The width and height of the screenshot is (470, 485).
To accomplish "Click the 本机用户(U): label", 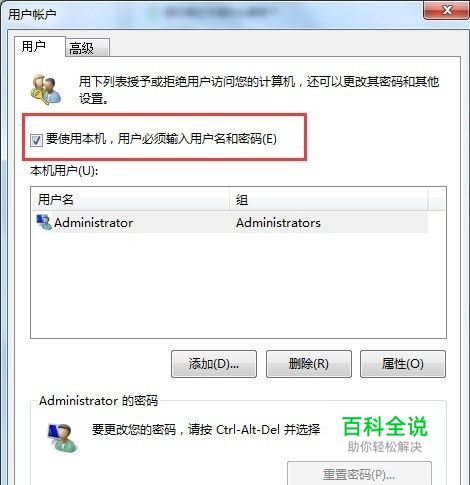I will point(64,171).
